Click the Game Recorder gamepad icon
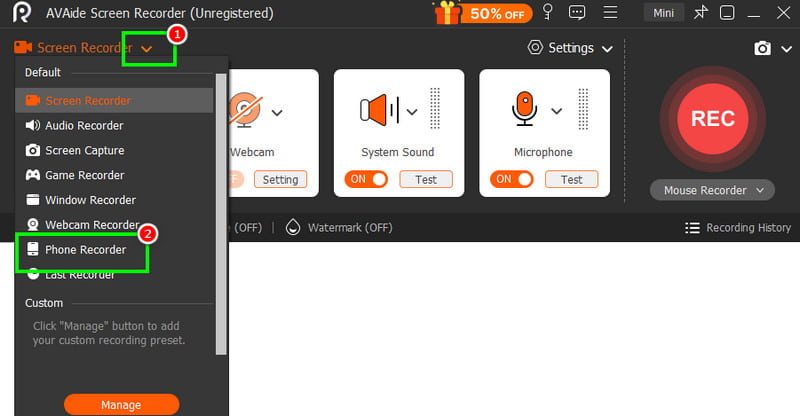The height and width of the screenshot is (416, 800). click(x=33, y=175)
